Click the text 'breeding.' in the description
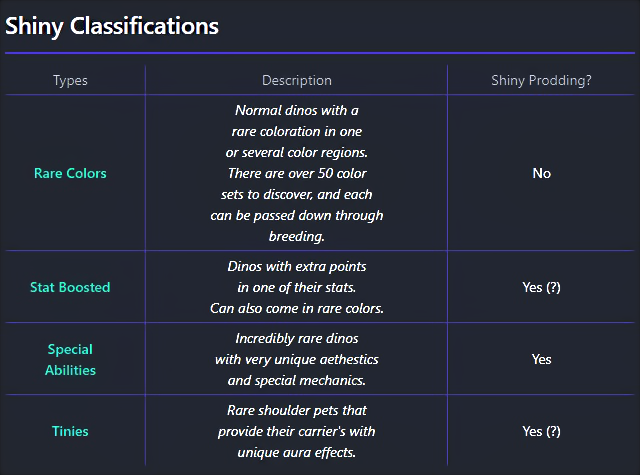640x475 pixels. (297, 237)
